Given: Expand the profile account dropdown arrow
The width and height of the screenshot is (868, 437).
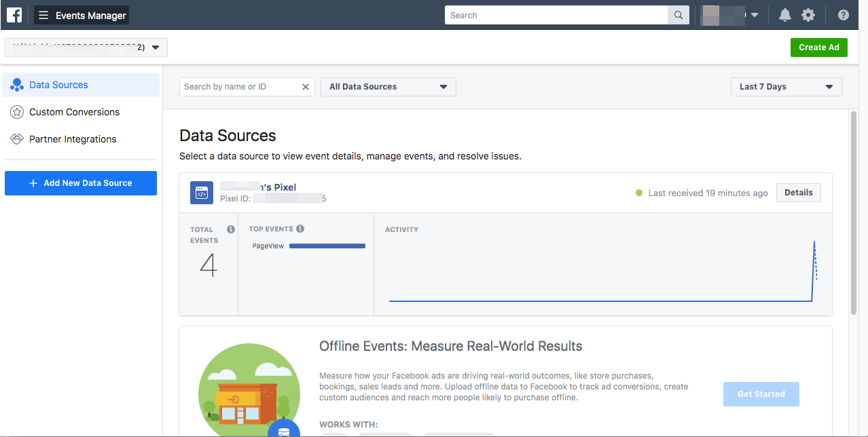Looking at the screenshot, I should click(755, 15).
